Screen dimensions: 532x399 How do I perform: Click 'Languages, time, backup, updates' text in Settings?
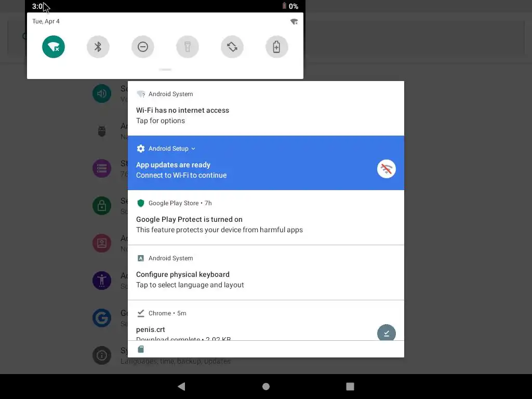coord(176,362)
